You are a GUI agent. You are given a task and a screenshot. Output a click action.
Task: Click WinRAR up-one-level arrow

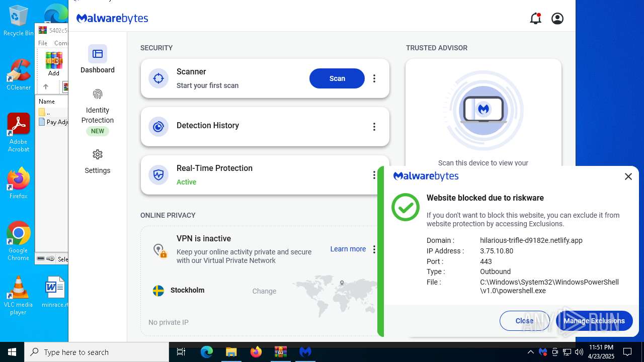point(46,87)
